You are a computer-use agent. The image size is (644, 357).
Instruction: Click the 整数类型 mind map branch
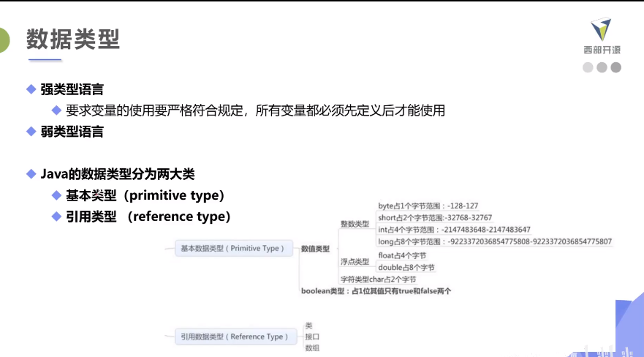coord(355,224)
